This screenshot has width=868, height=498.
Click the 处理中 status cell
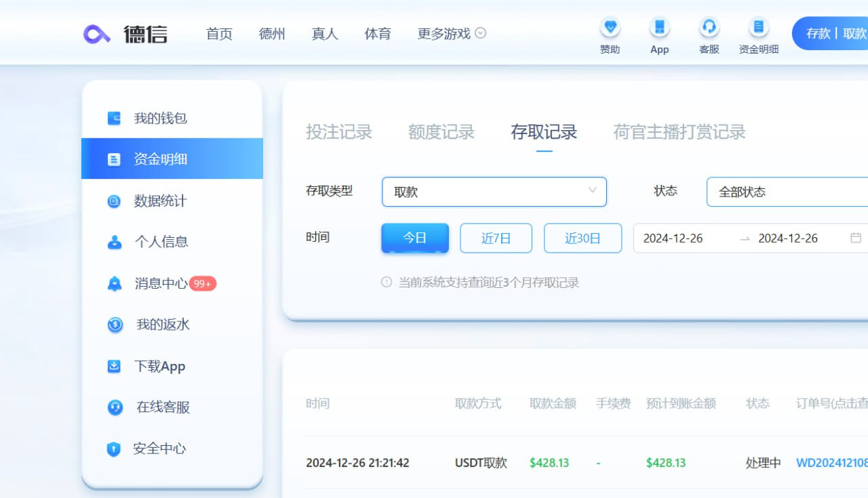pos(764,463)
